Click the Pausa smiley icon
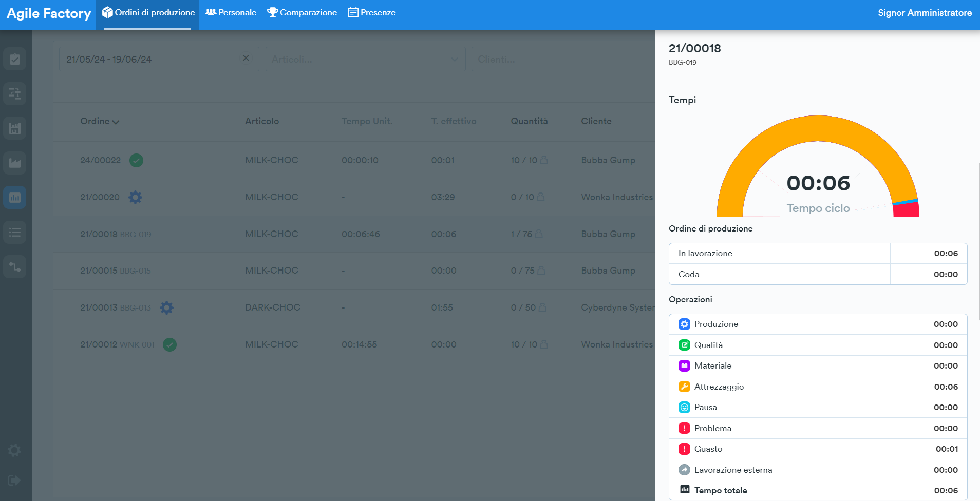 click(x=684, y=407)
